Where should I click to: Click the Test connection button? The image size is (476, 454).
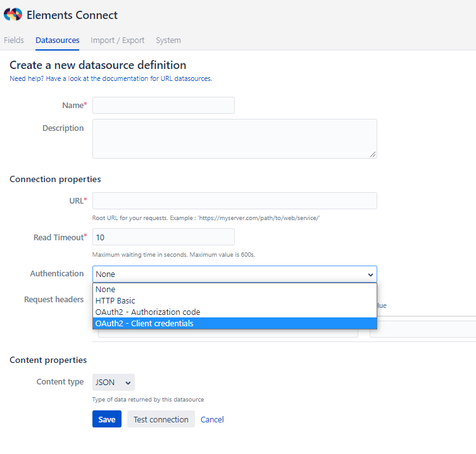click(x=161, y=420)
